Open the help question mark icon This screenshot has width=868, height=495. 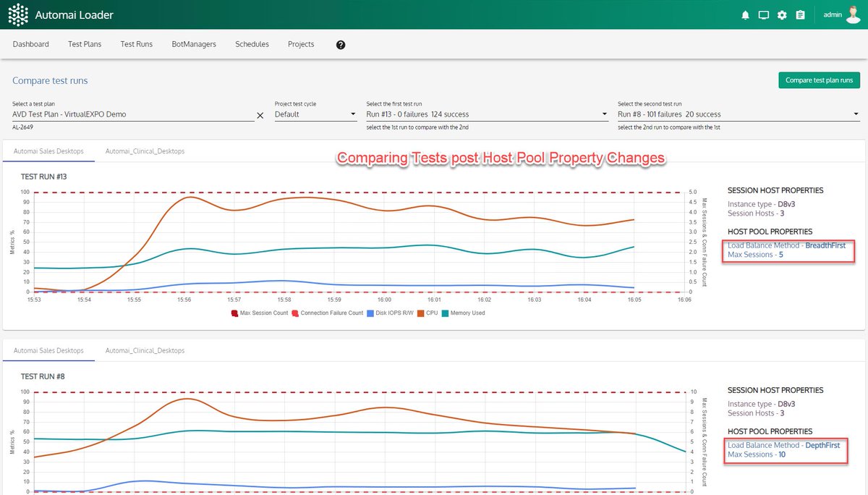click(x=341, y=45)
